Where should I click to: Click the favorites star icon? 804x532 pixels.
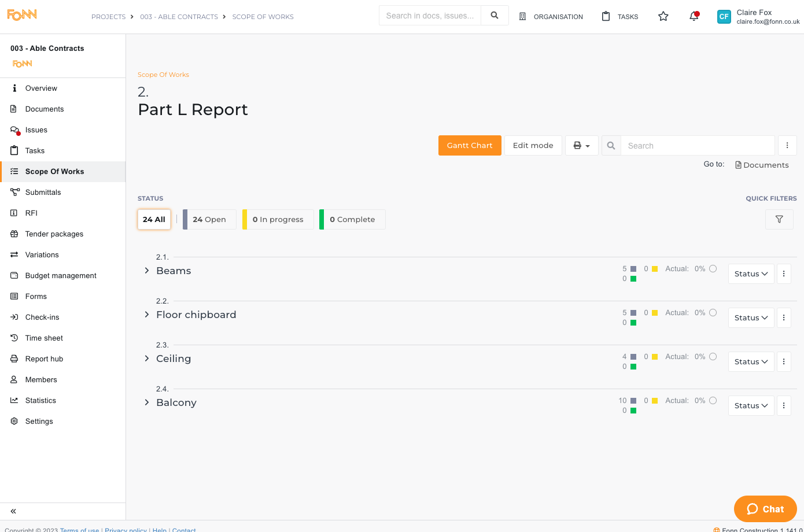click(x=663, y=17)
